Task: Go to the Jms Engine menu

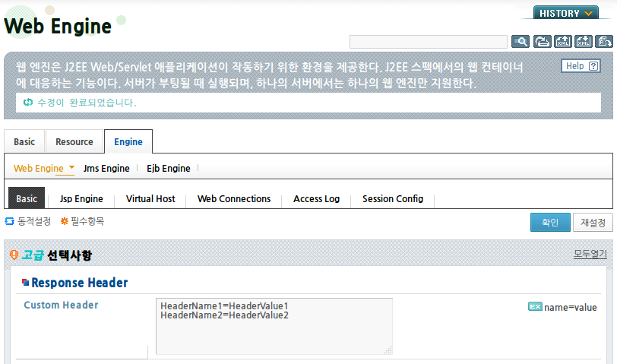Action: 106,169
